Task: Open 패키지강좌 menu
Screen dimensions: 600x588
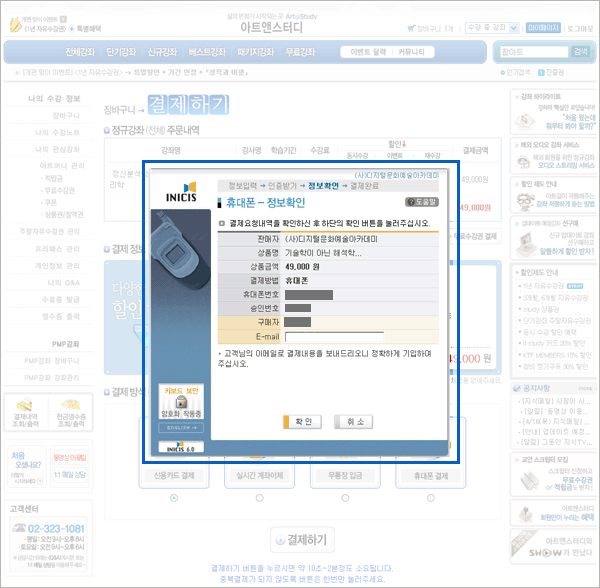Action: click(255, 52)
